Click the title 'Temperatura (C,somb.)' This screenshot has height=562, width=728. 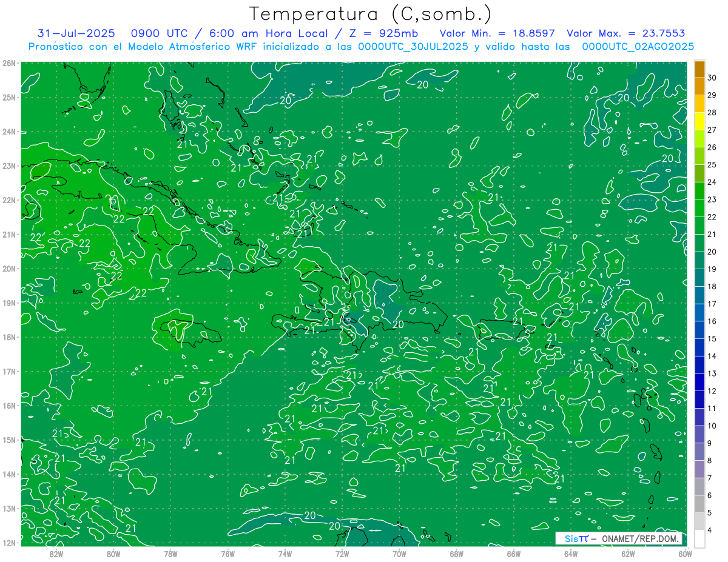point(370,14)
